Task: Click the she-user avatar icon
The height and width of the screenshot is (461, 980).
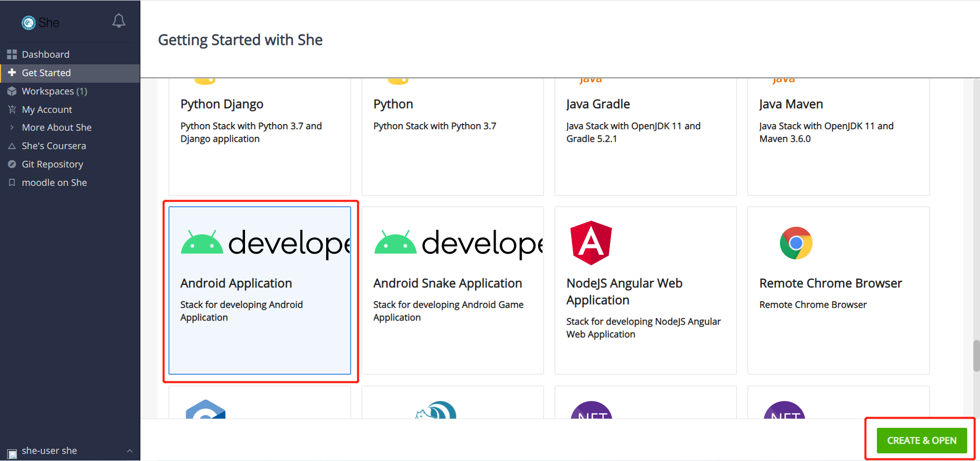Action: [12, 453]
